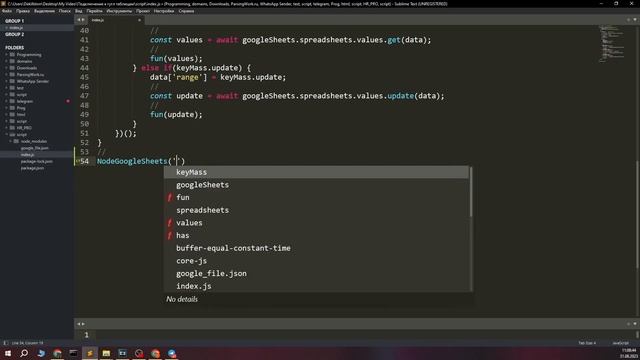Image resolution: width=640 pixels, height=360 pixels.
Task: Choose core-js from autocomplete list
Action: tap(317, 261)
